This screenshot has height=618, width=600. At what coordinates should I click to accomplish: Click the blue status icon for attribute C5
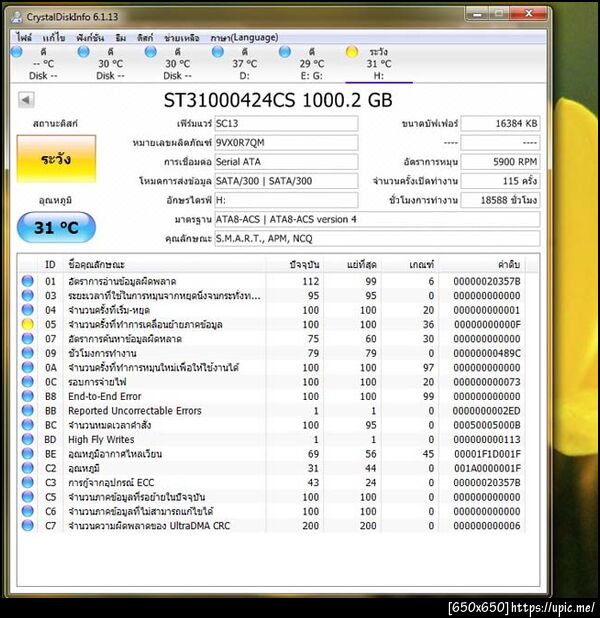coord(28,497)
